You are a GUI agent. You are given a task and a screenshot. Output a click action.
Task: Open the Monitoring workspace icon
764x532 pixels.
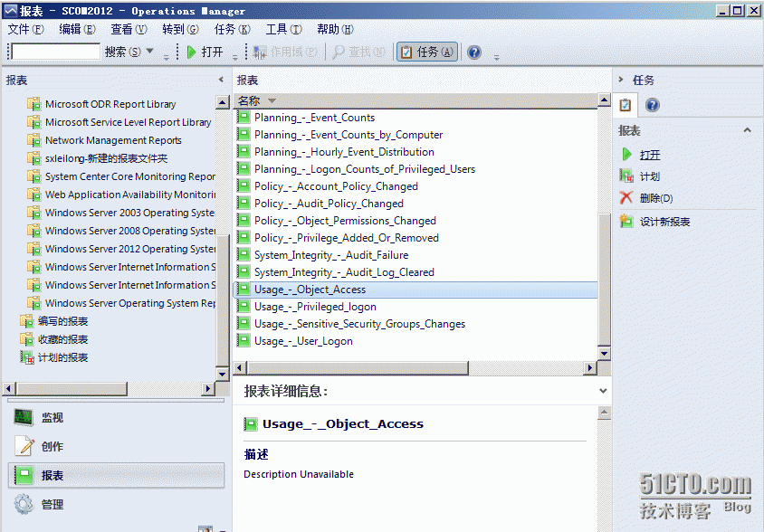[23, 417]
